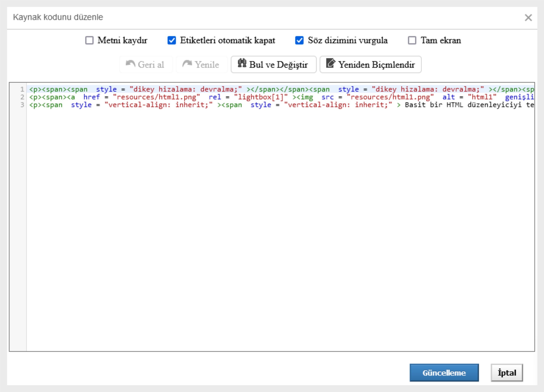Click the Yenile redo button
Image resolution: width=544 pixels, height=392 pixels.
(202, 65)
